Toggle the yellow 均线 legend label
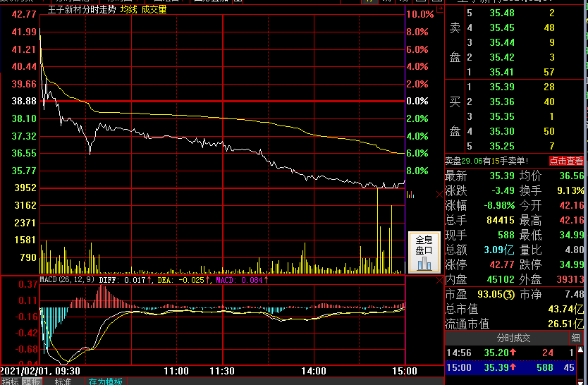Screen dimensions: 588x385 point(128,10)
